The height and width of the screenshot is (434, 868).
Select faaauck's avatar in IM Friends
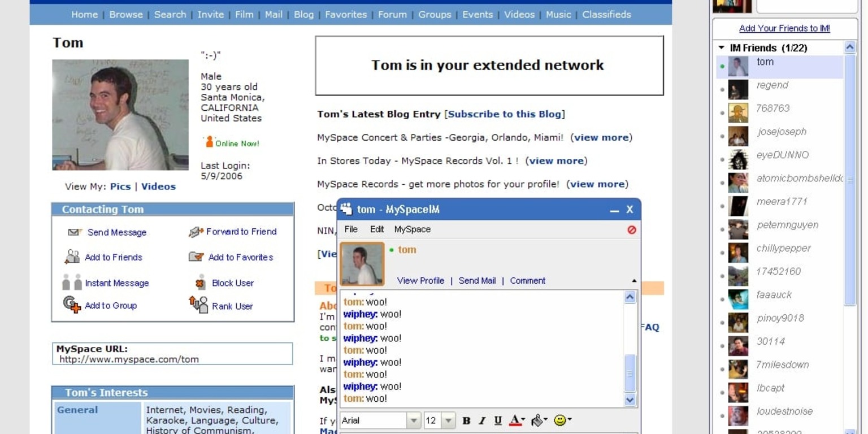[x=738, y=300]
